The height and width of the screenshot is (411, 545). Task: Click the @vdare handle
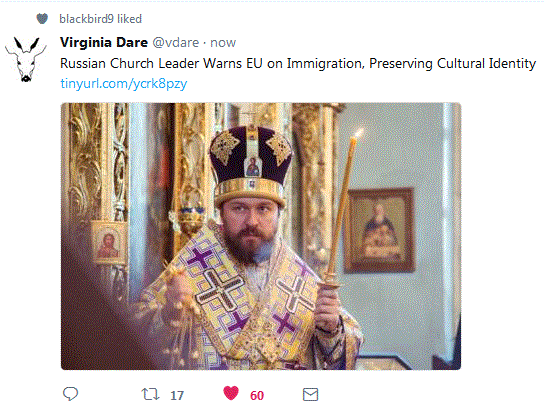(x=176, y=42)
